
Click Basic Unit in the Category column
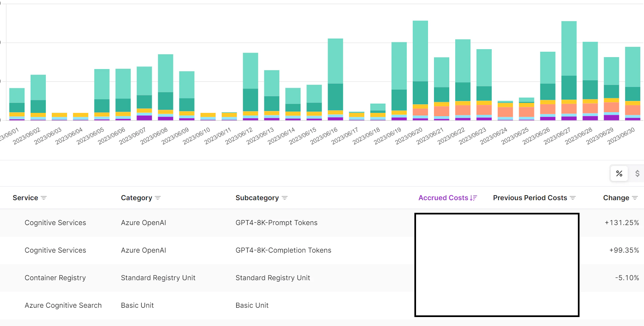pyautogui.click(x=137, y=305)
